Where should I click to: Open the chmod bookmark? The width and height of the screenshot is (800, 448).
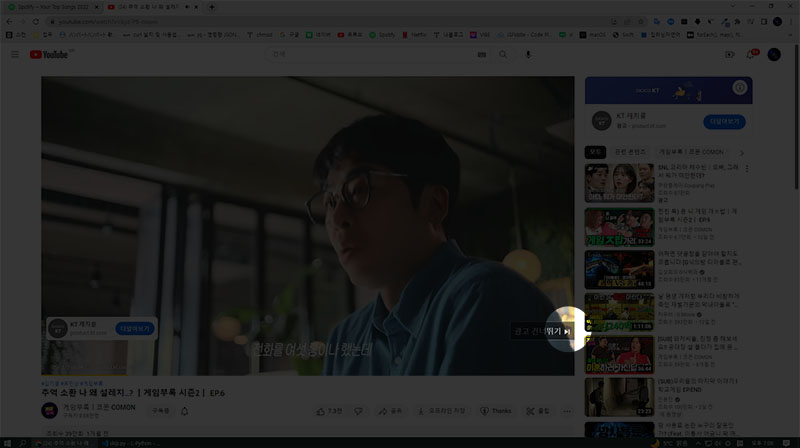[x=260, y=35]
